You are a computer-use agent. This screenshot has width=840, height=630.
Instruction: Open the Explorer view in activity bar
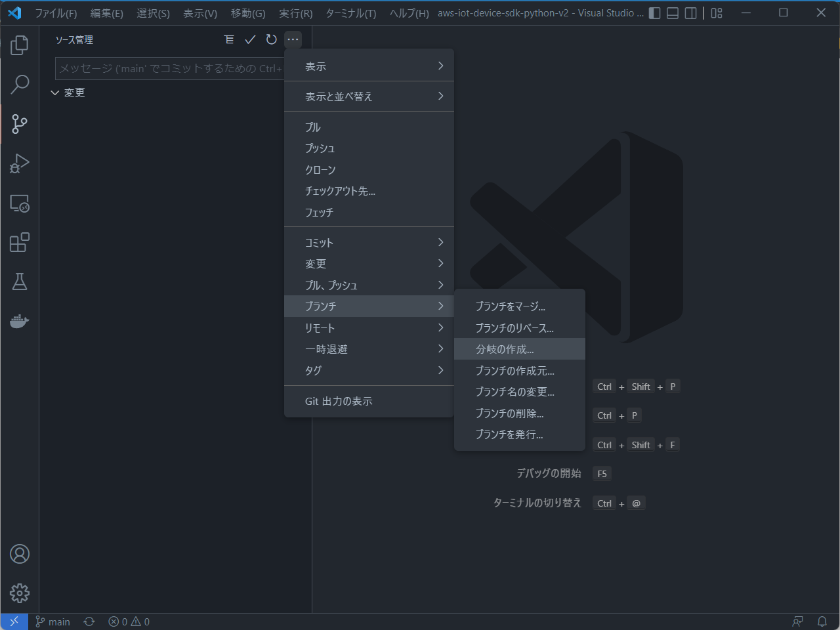[20, 45]
